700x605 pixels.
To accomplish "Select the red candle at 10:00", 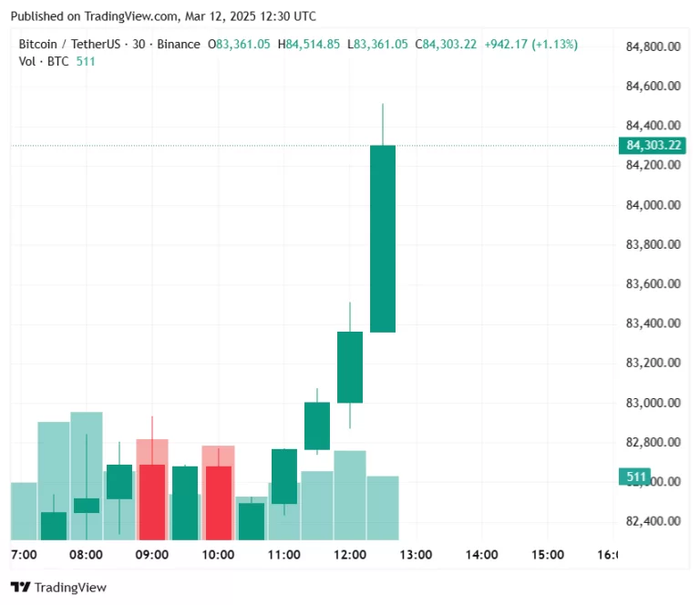I will 218,502.
